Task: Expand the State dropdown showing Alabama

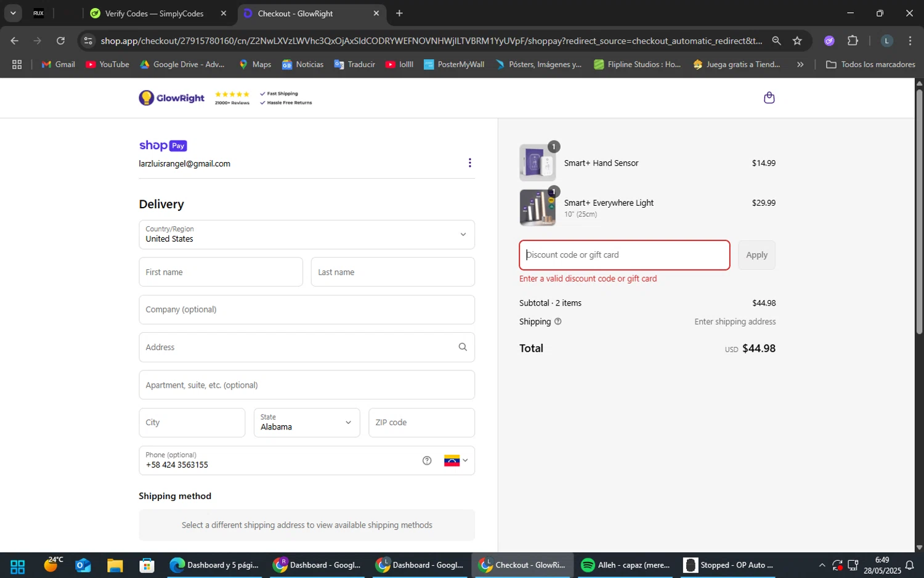Action: pos(307,423)
